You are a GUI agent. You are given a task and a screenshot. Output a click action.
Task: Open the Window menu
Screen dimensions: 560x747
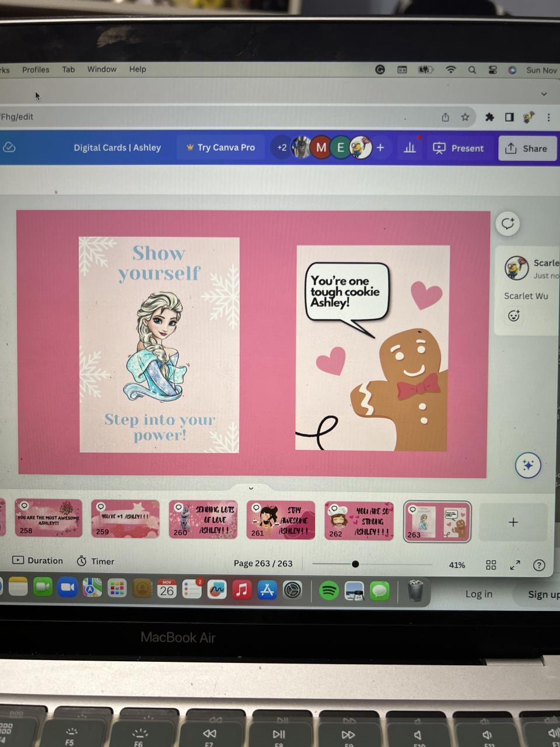(102, 69)
